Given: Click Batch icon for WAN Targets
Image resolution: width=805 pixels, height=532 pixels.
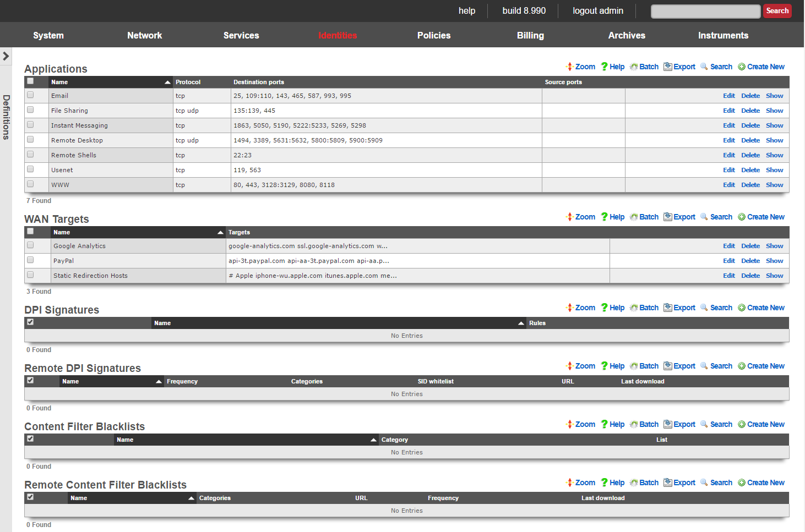Looking at the screenshot, I should (634, 217).
